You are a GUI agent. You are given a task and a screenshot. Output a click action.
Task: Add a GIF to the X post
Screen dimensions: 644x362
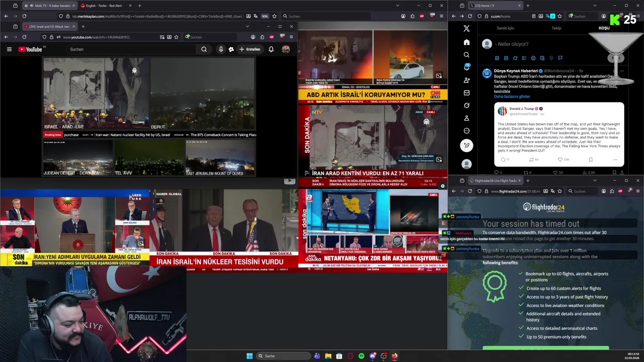pos(506,58)
